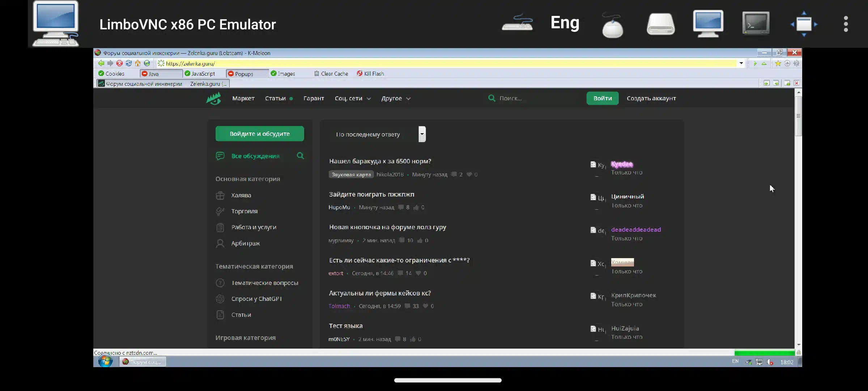Open the Limbo terminal console icon

pyautogui.click(x=756, y=23)
